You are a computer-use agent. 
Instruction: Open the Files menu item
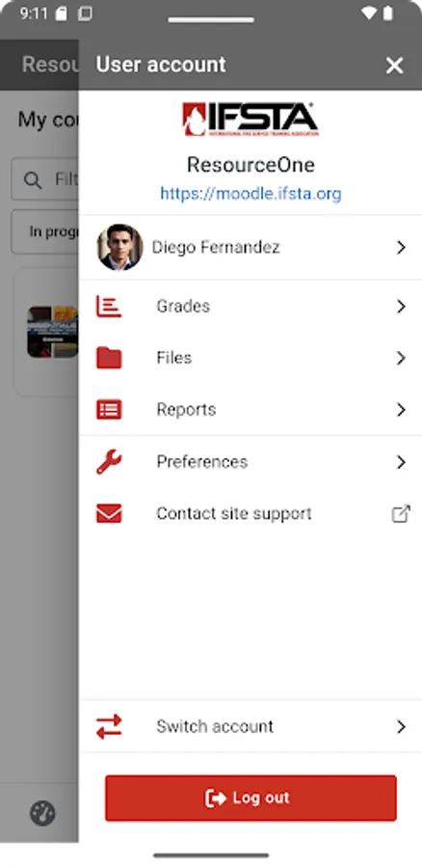251,358
